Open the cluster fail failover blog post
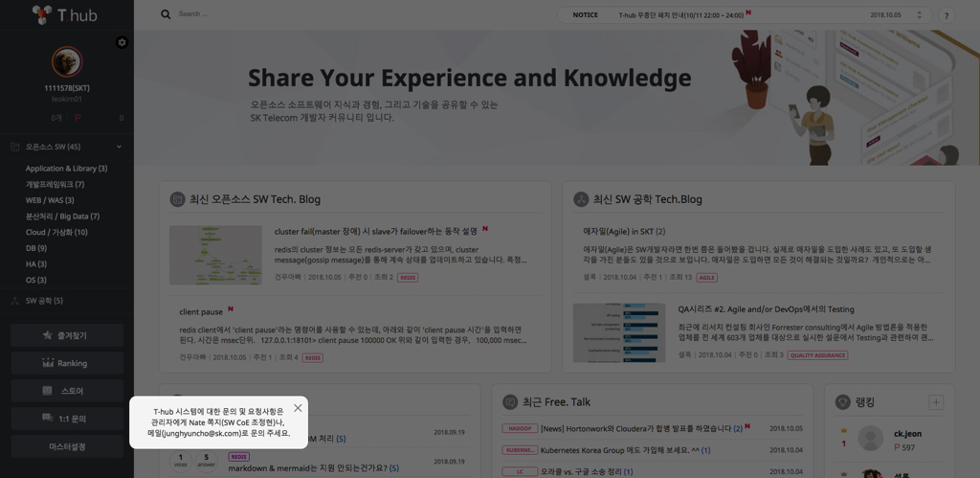Screen dimensions: 980x478 pos(375,231)
